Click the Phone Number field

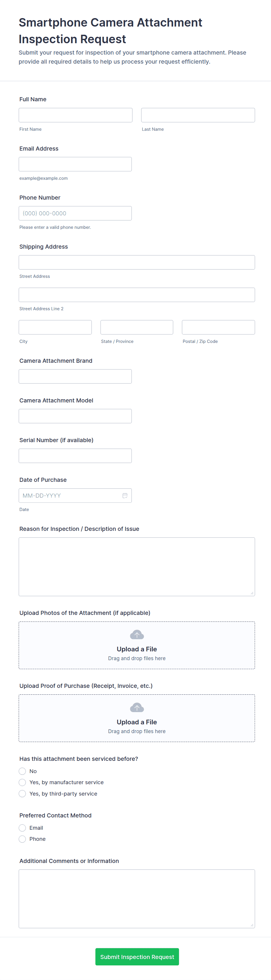(75, 213)
